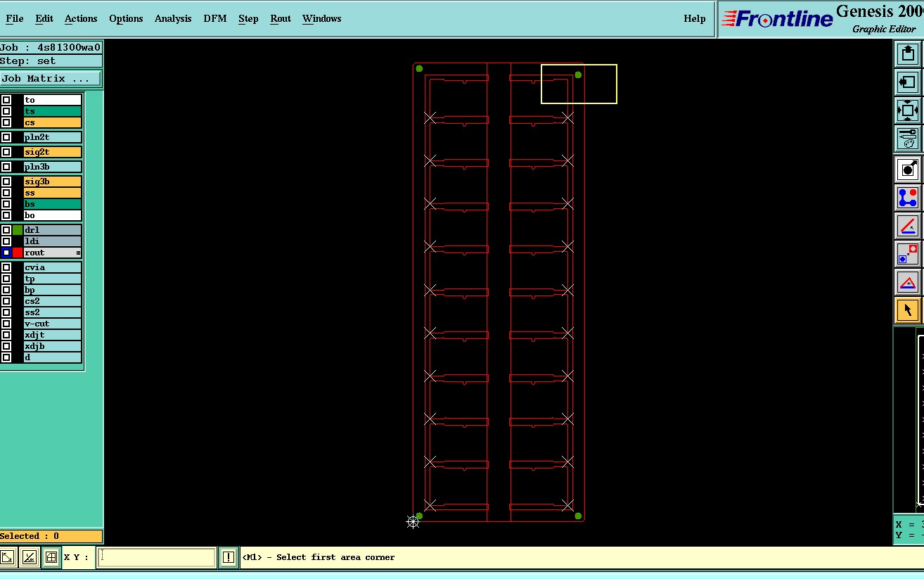Image resolution: width=924 pixels, height=579 pixels.
Task: Select the ldi layer name
Action: point(53,241)
